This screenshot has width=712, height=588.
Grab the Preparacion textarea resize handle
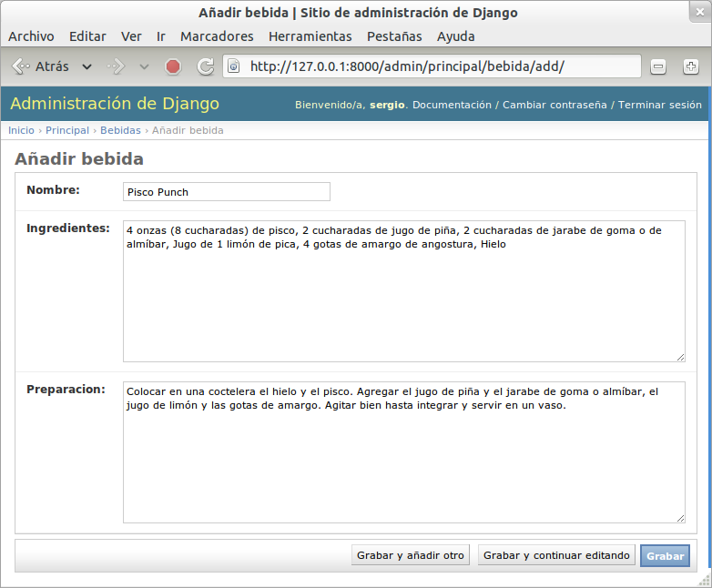click(x=680, y=518)
